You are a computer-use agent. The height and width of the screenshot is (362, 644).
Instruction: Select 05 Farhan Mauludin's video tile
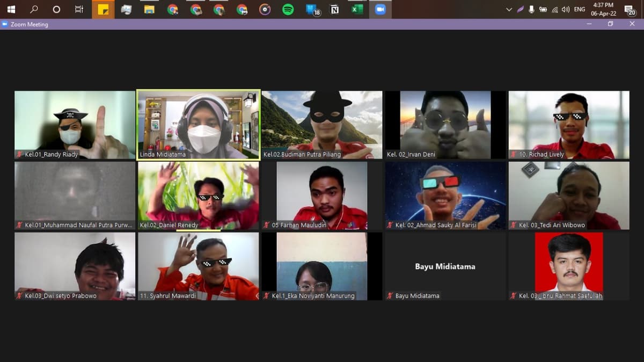(322, 196)
